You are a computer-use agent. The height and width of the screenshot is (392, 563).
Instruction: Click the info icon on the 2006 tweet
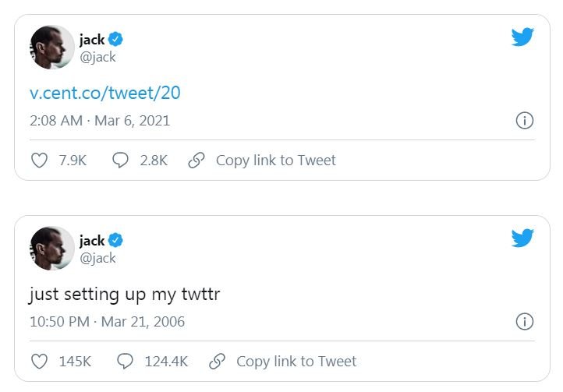[x=525, y=322]
